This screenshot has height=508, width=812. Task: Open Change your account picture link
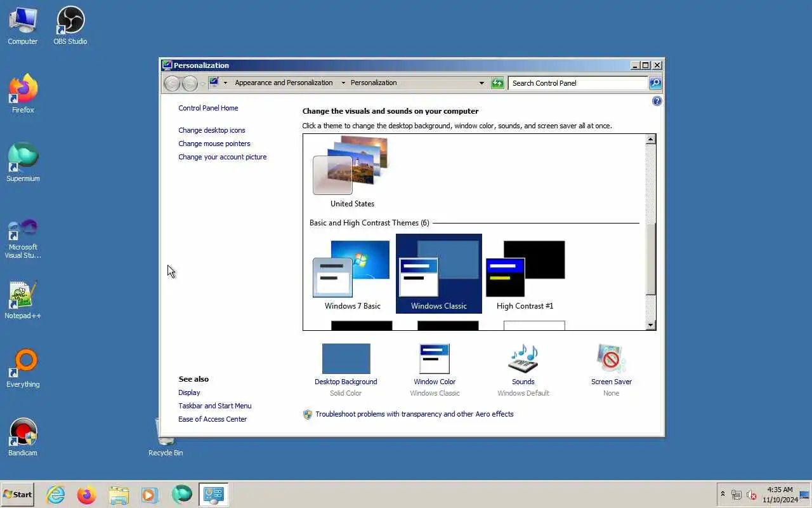pos(223,157)
